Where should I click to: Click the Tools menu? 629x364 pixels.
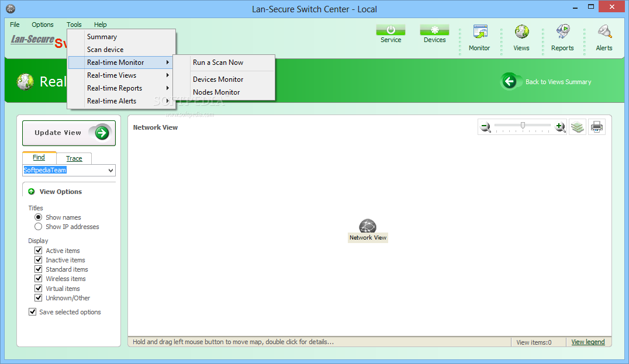pos(74,25)
